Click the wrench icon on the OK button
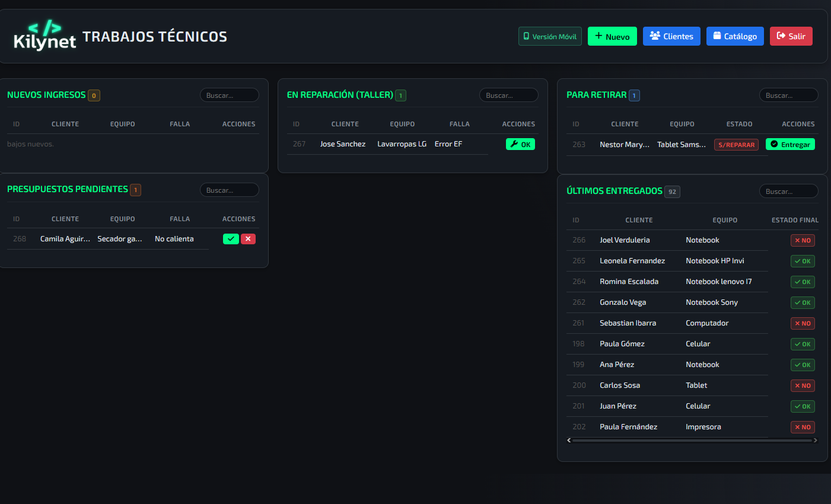 (514, 143)
